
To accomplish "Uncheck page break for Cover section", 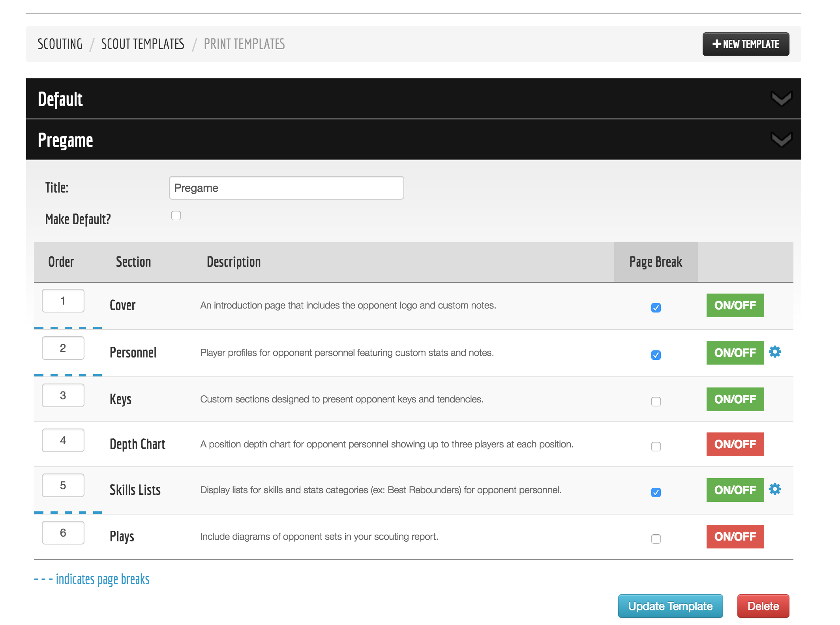I will pyautogui.click(x=656, y=307).
